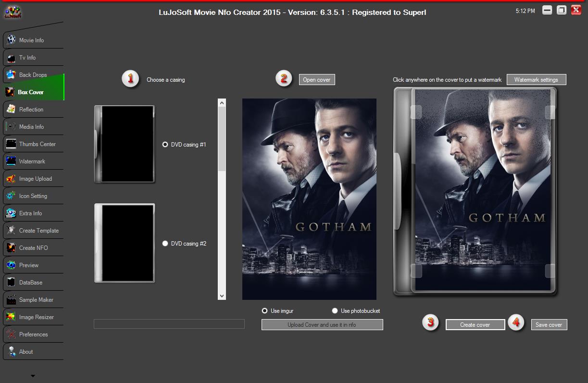Viewport: 588px width, 383px height.
Task: Open the Tv Info tab
Action: pyautogui.click(x=33, y=58)
